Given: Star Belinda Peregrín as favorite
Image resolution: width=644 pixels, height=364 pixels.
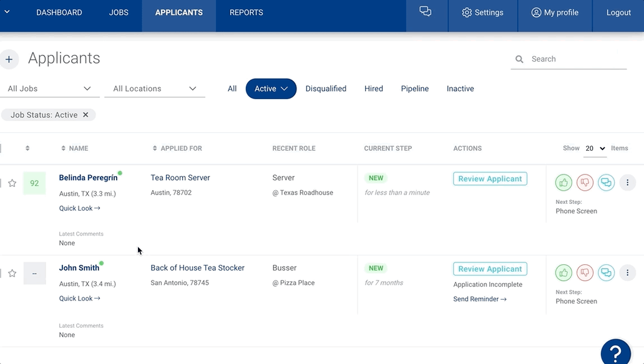Looking at the screenshot, I should (x=11, y=183).
